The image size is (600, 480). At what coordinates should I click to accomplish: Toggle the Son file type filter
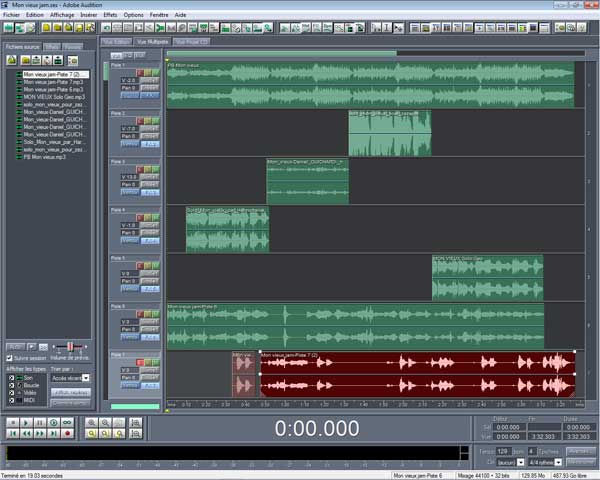click(x=11, y=378)
